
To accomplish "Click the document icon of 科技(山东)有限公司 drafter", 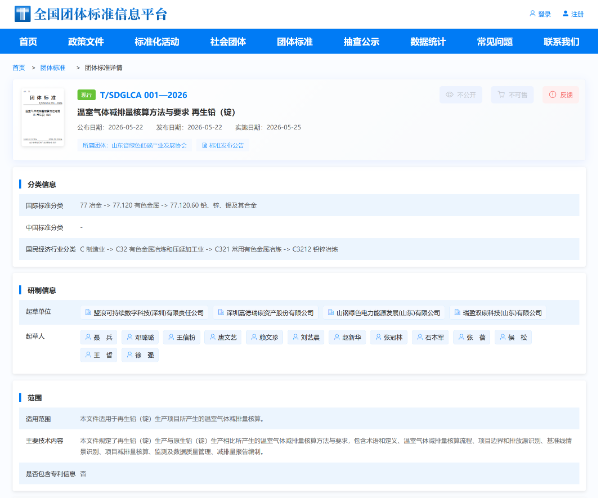I will pos(457,313).
